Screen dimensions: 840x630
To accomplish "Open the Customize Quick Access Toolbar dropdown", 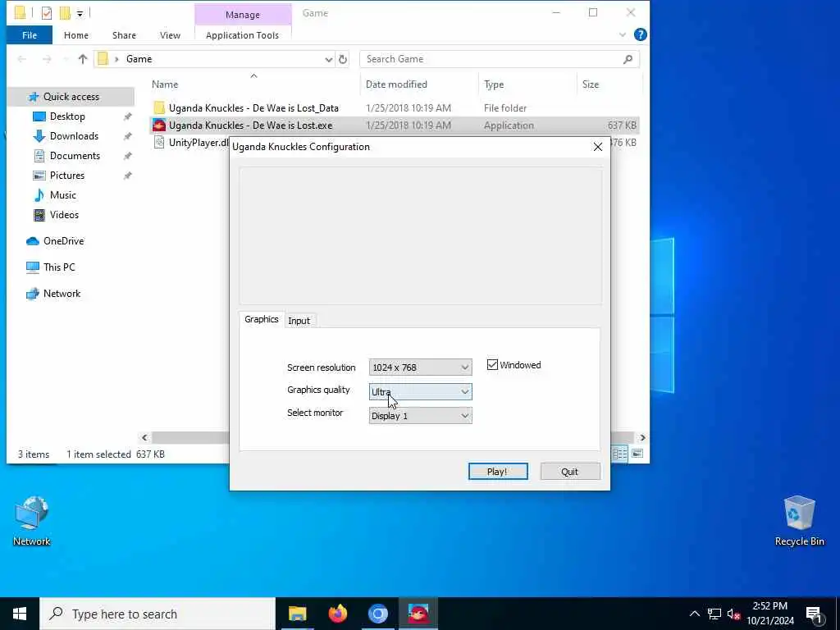I will pos(80,13).
